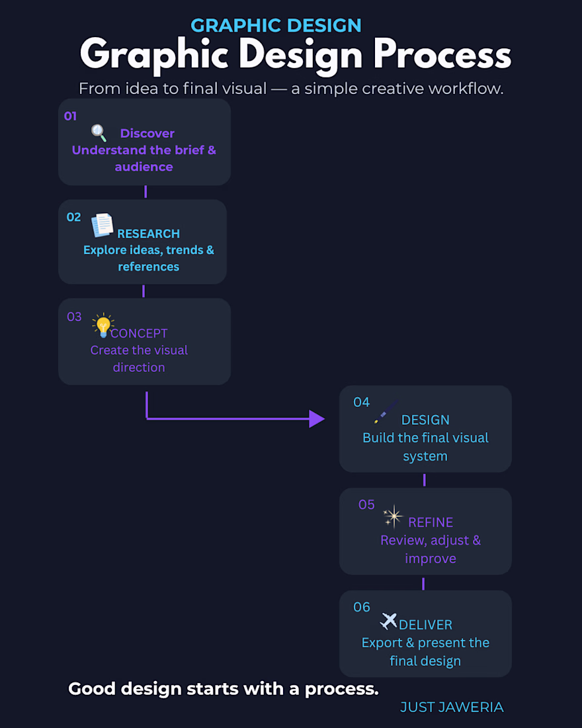Image resolution: width=582 pixels, height=728 pixels.
Task: Click the step number '04'
Action: 362,402
